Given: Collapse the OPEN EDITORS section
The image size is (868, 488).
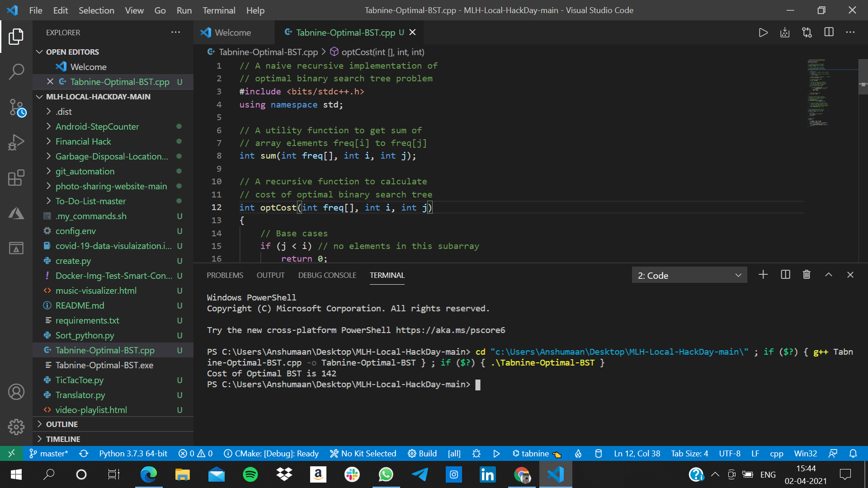Looking at the screenshot, I should click(39, 52).
